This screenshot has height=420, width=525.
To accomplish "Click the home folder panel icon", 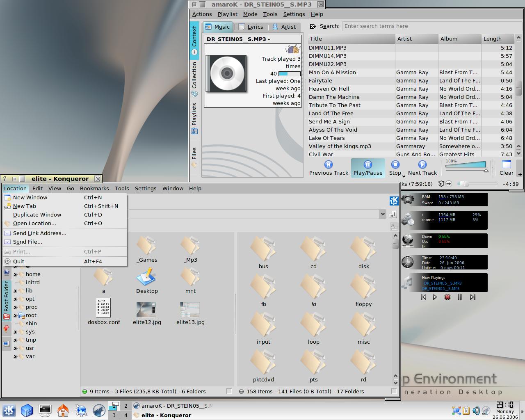I will click(63, 410).
